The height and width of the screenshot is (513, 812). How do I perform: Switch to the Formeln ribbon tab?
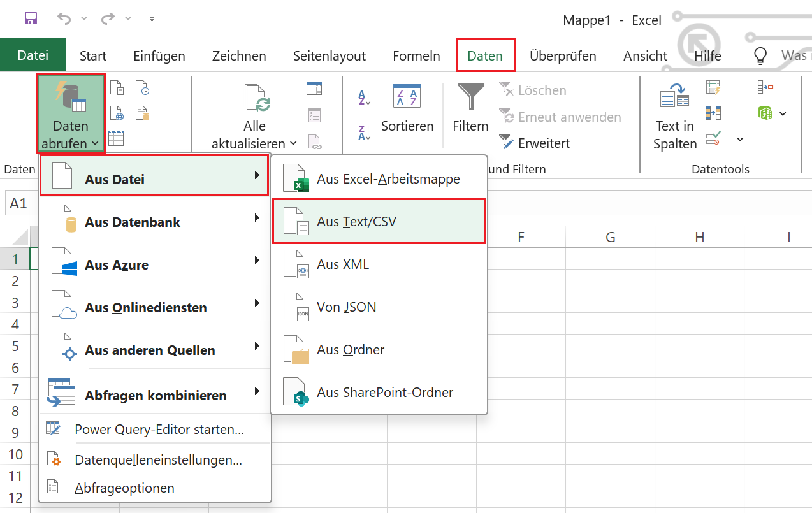click(x=416, y=56)
